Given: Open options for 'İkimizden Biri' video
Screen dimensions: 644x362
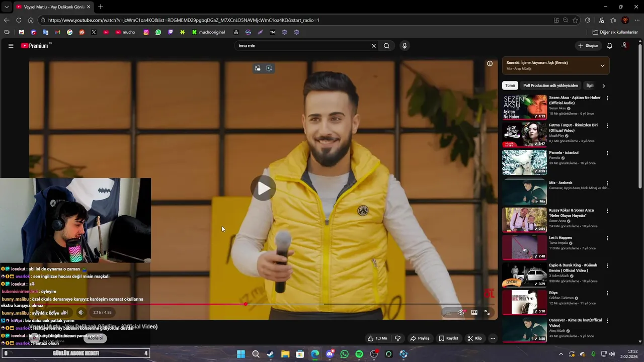Looking at the screenshot, I should tap(607, 126).
